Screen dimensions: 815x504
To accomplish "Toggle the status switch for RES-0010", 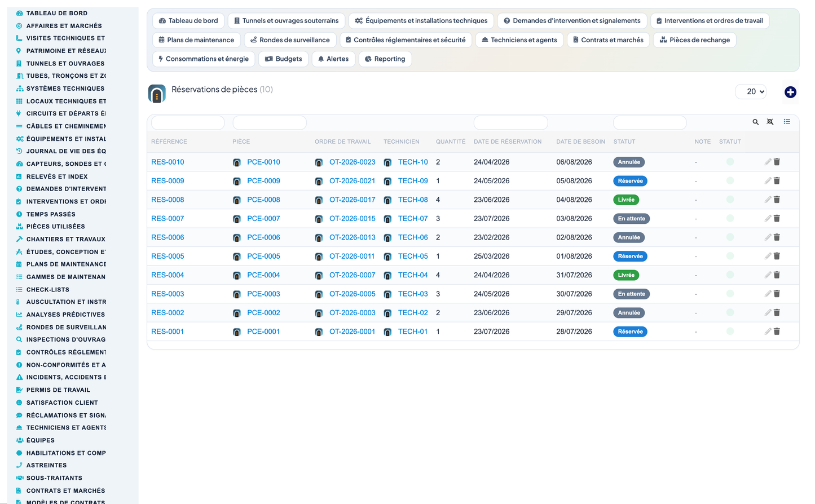I will pyautogui.click(x=730, y=162).
